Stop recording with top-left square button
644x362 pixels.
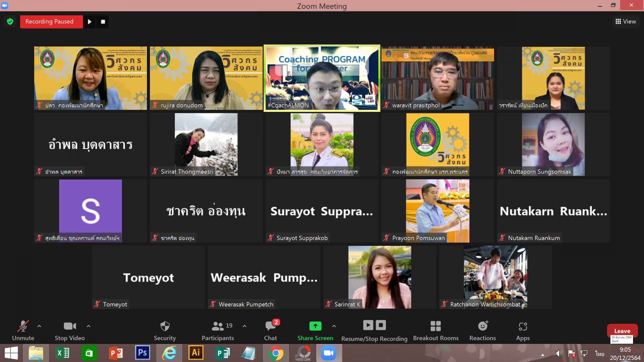pos(103,22)
